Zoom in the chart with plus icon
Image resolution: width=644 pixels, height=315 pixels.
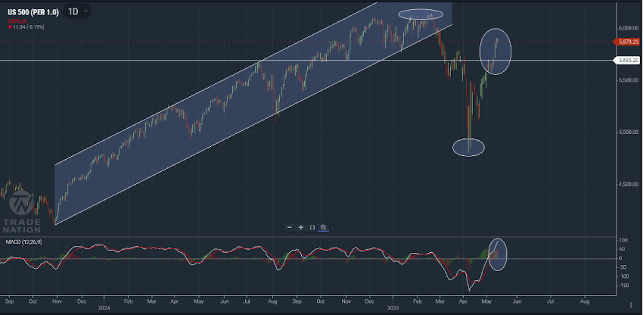click(x=301, y=227)
